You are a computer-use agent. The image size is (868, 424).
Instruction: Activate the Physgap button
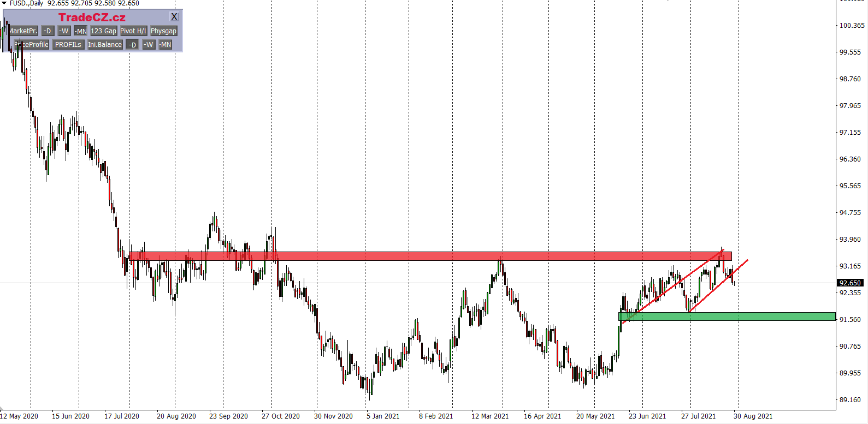point(163,31)
